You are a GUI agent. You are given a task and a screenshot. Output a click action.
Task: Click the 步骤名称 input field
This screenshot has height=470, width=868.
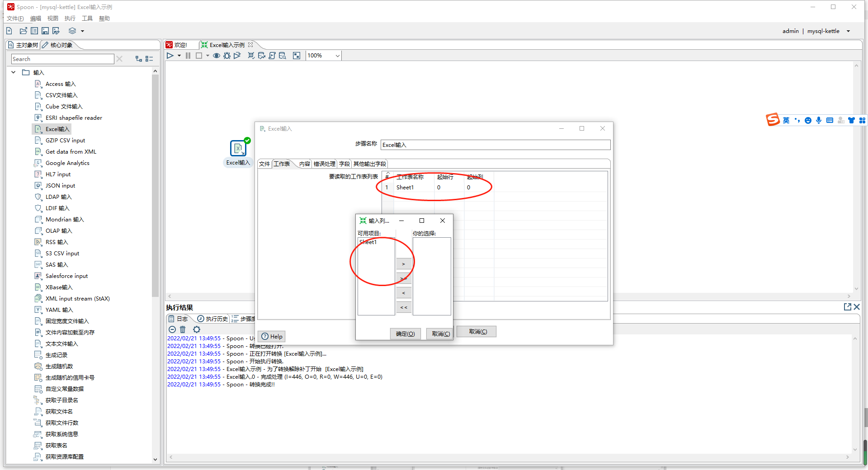click(495, 145)
